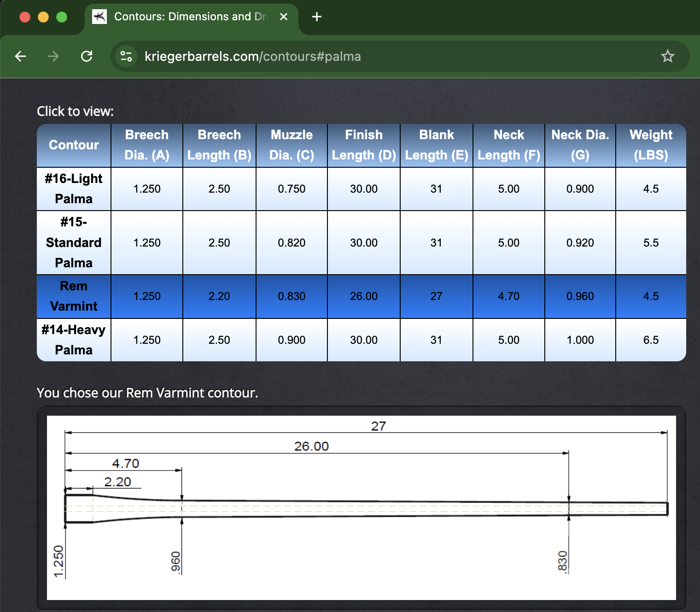Click the 26.00 dimension in the drawing
Viewport: 700px width, 612px height.
tap(312, 446)
